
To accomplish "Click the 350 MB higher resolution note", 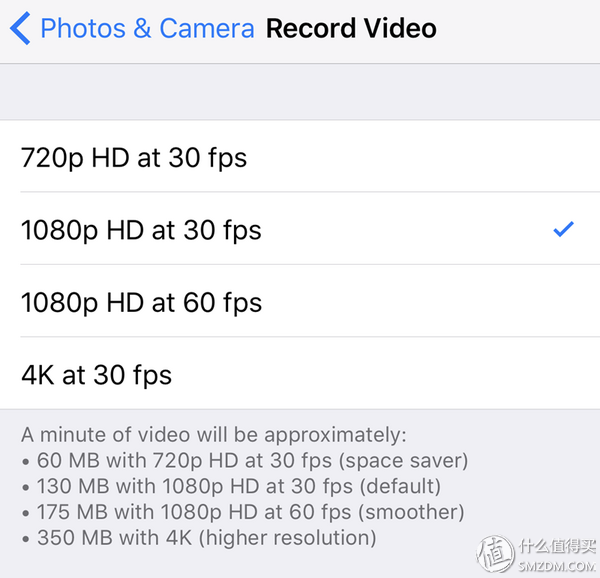I will [207, 537].
